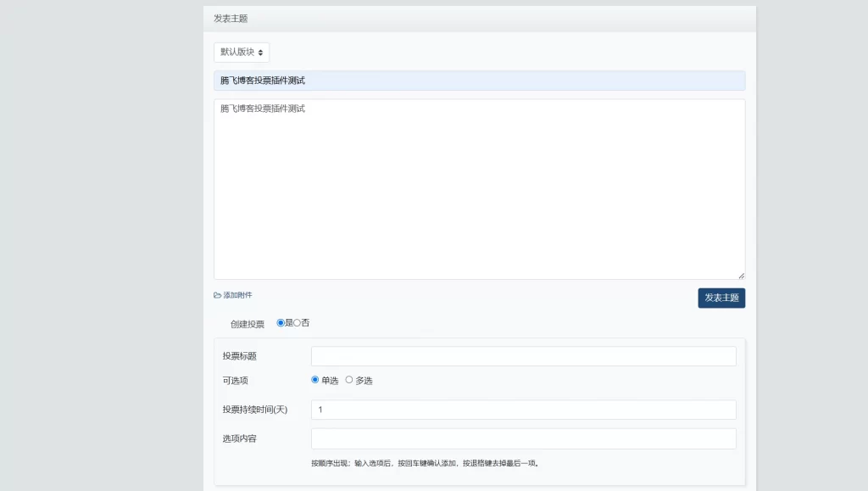Select 是 to enable 创建投票
868x491 pixels.
coord(281,322)
